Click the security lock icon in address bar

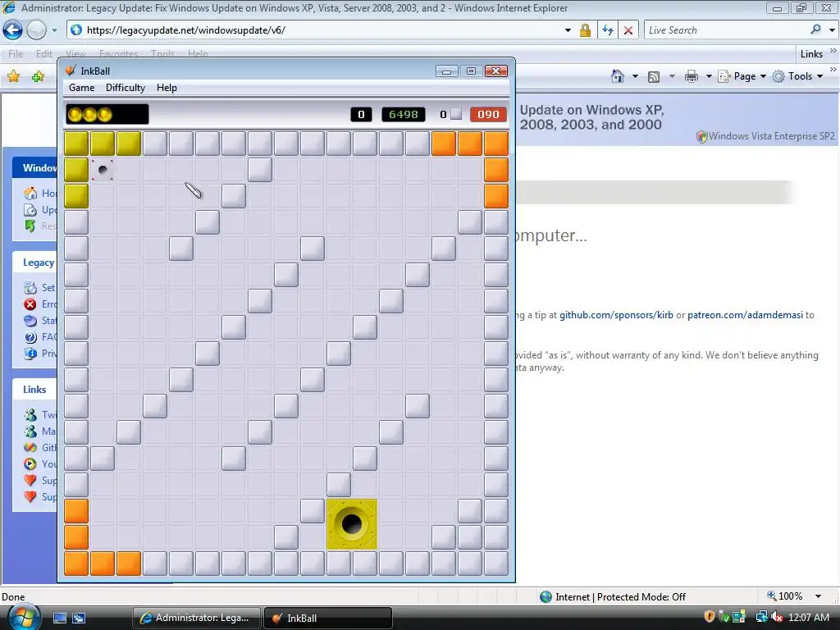(x=585, y=30)
